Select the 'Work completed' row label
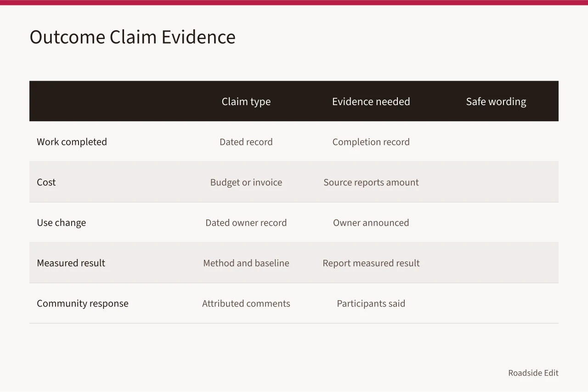Image resolution: width=588 pixels, height=392 pixels. (x=72, y=142)
